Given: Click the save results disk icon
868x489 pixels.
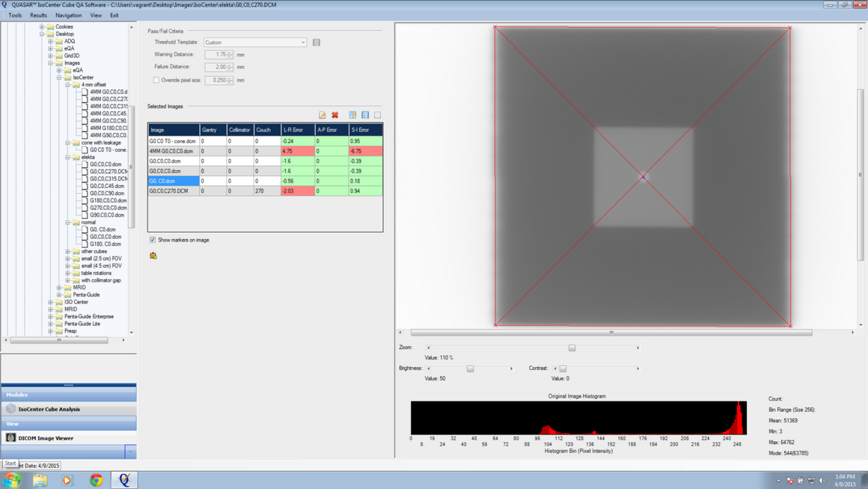Looking at the screenshot, I should point(365,115).
